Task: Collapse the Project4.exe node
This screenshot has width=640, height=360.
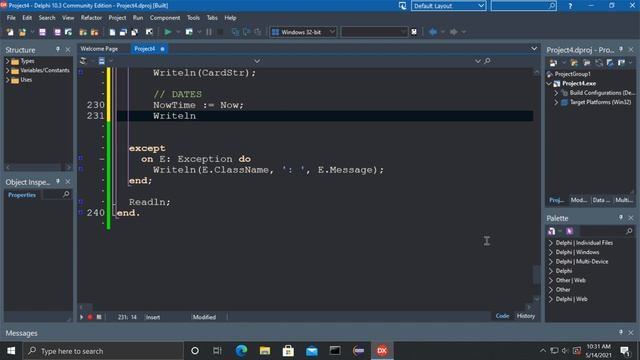Action: (x=549, y=84)
